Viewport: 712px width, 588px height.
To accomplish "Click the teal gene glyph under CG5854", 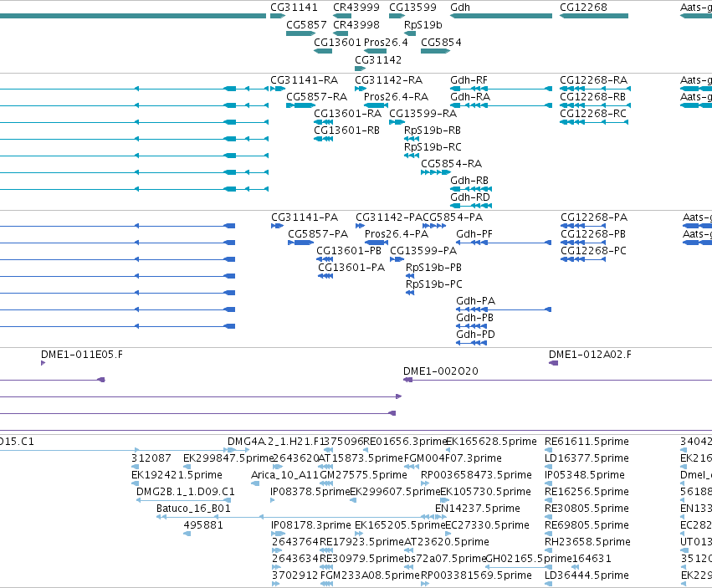I will pos(435,51).
